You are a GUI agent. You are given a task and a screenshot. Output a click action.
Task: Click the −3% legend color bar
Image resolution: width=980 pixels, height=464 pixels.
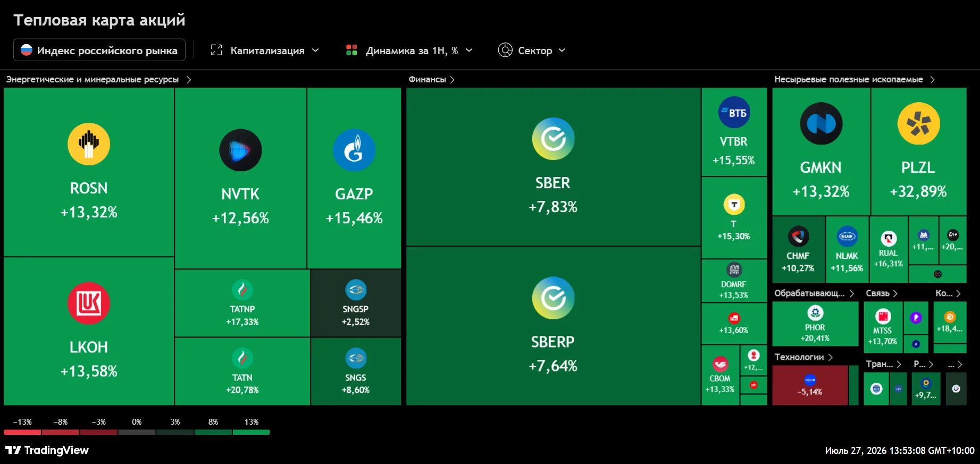click(x=99, y=432)
